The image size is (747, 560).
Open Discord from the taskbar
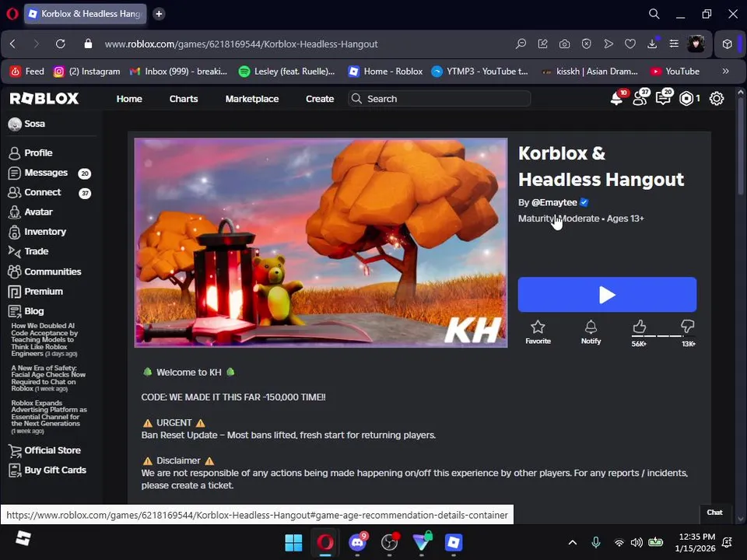[x=357, y=542]
